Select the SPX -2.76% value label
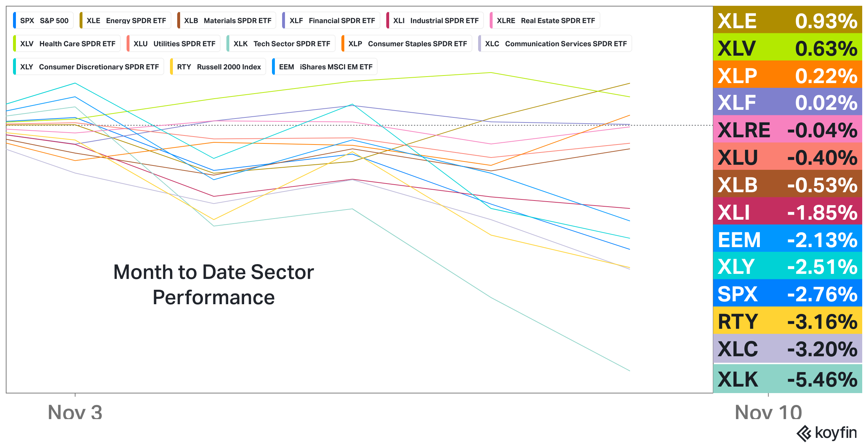Image resolution: width=868 pixels, height=448 pixels. tap(787, 294)
